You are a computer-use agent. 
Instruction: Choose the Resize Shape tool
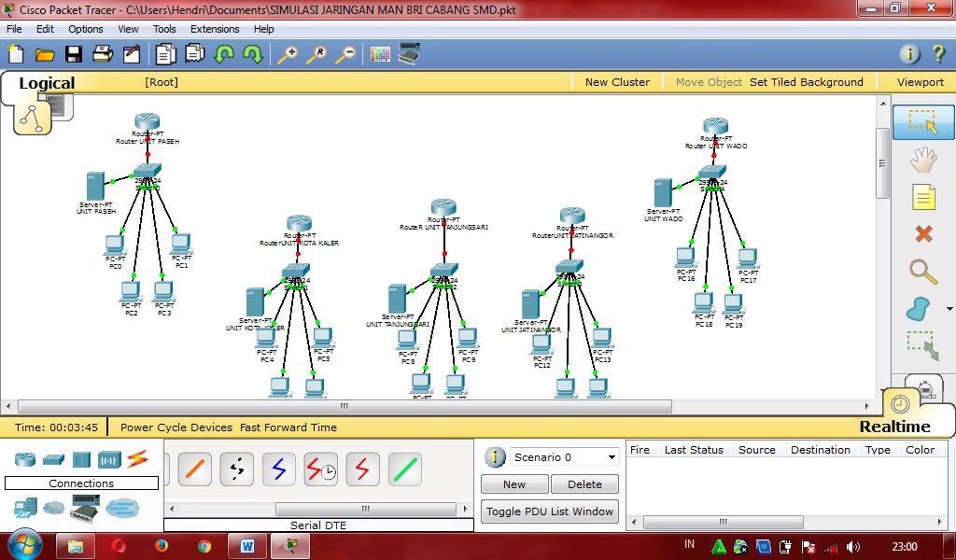(x=923, y=346)
